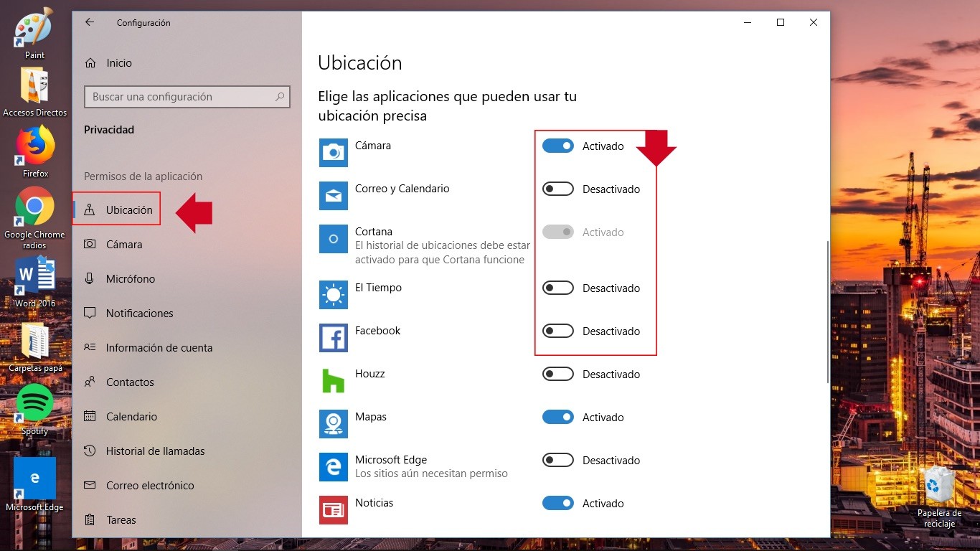Click the back arrow in Configuración
This screenshot has height=551, width=980.
pyautogui.click(x=88, y=22)
